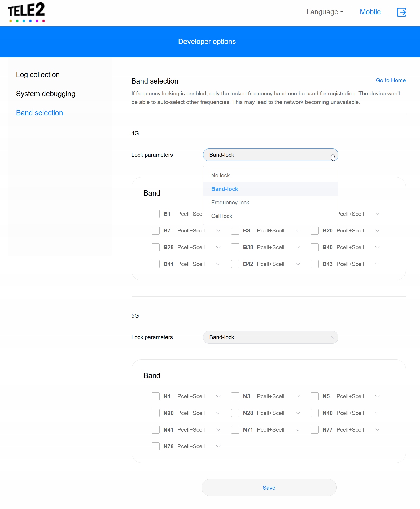Screen dimensions: 420x509
Task: Expand the N1 Pcell+Scell chevron
Action: [x=218, y=396]
